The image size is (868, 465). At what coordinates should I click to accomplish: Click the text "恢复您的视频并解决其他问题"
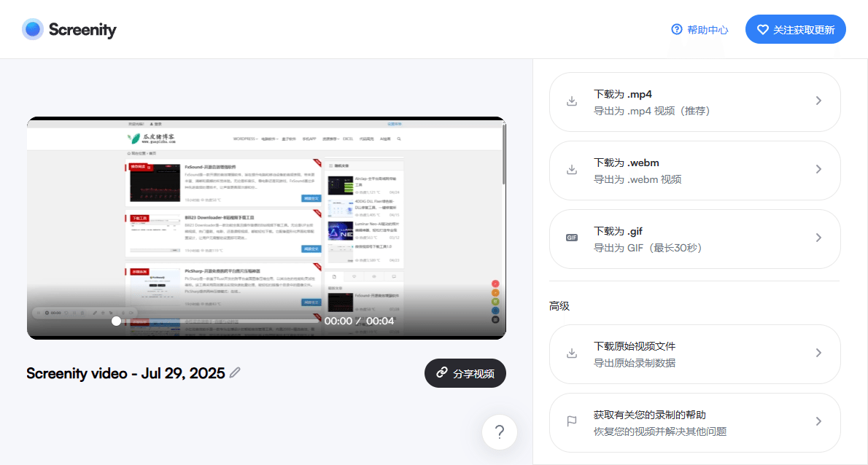pos(660,431)
